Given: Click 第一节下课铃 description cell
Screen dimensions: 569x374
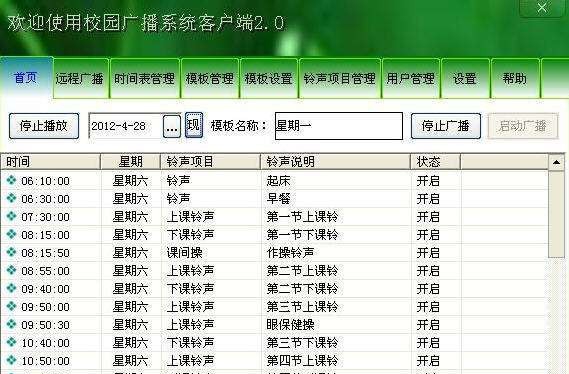Looking at the screenshot, I should 302,235.
